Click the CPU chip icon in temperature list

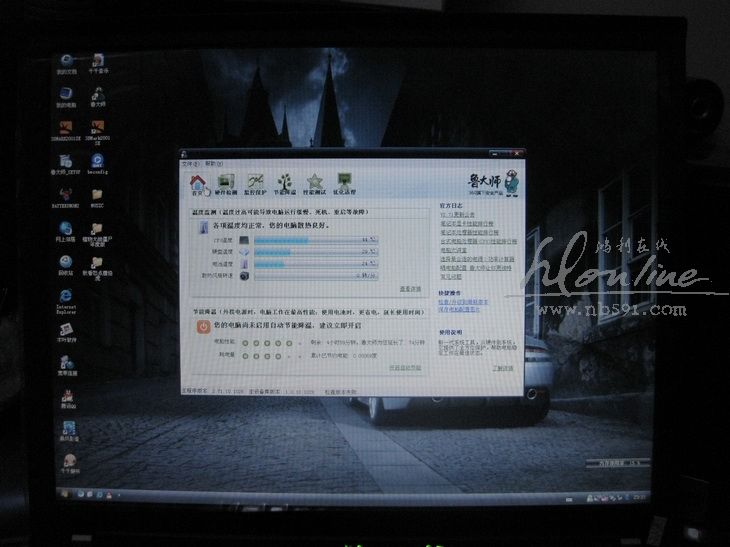click(x=244, y=240)
